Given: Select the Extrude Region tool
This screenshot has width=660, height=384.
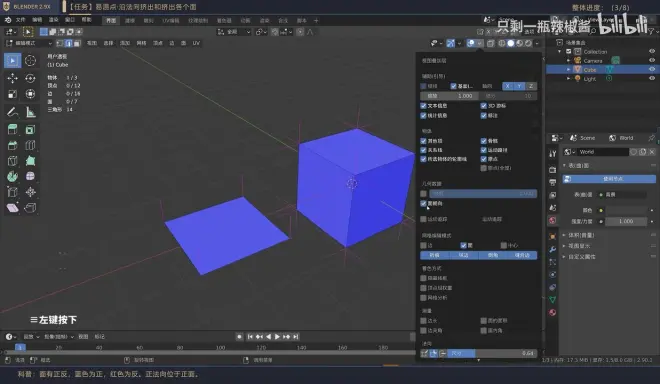Looking at the screenshot, I should coord(12,130).
